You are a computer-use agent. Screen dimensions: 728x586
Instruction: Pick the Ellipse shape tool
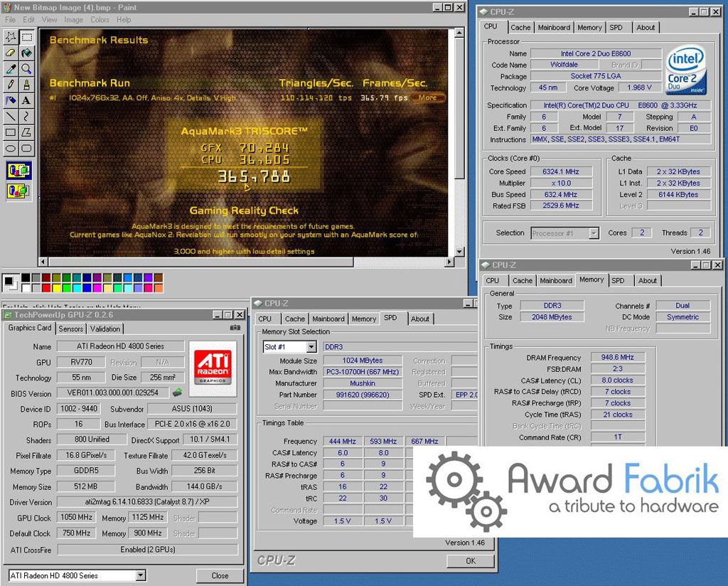tap(10, 149)
